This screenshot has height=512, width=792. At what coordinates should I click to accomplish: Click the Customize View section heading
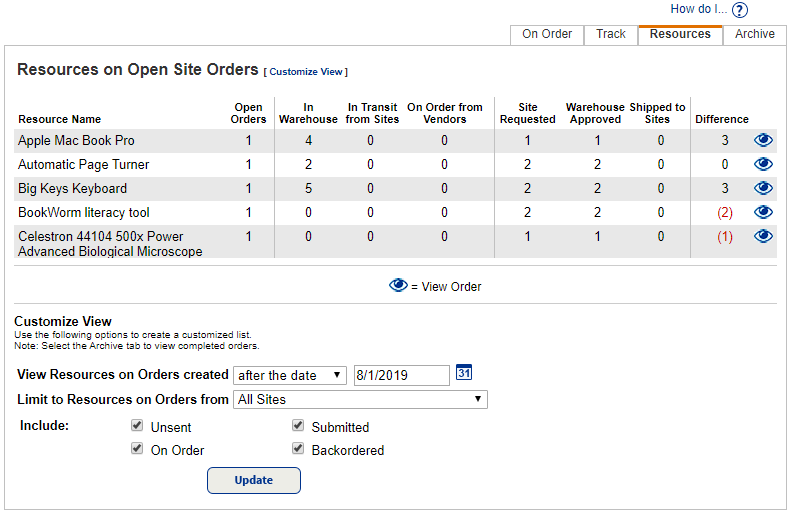coord(63,321)
